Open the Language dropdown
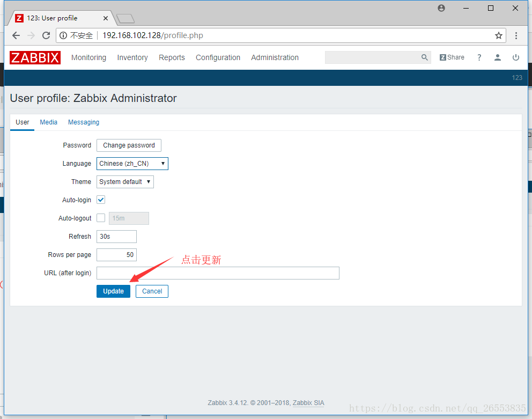Viewport: 532px width, 419px height. coord(132,164)
